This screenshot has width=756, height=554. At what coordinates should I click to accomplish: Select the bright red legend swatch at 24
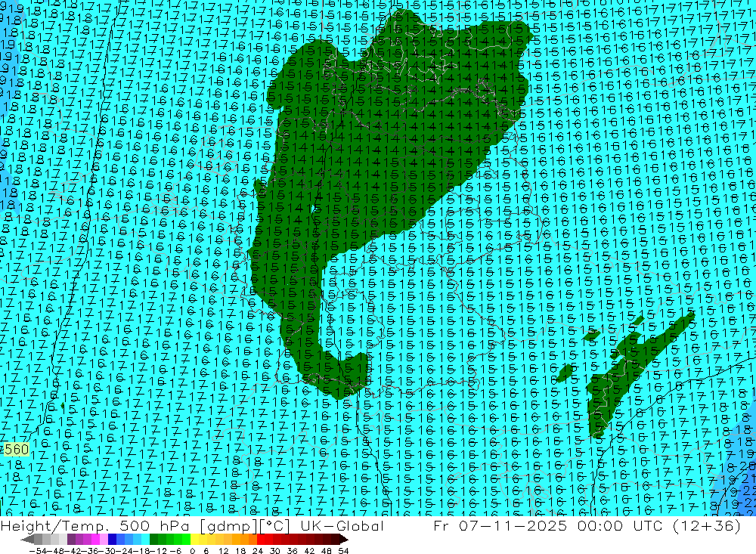coord(261,540)
